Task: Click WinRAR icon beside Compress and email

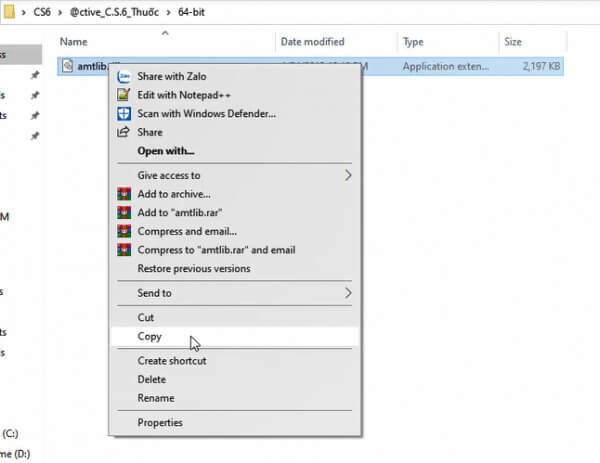Action: coord(124,231)
